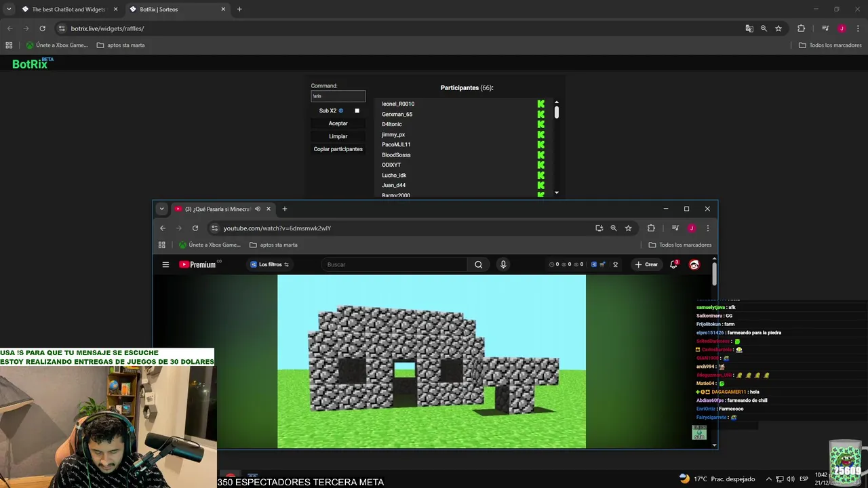Click the Sub X2 info icon
The height and width of the screenshot is (488, 868).
pos(341,110)
